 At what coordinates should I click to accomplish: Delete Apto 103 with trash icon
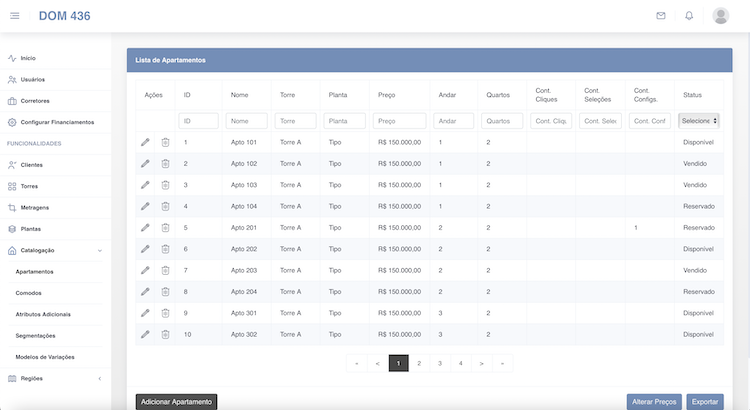click(x=165, y=185)
